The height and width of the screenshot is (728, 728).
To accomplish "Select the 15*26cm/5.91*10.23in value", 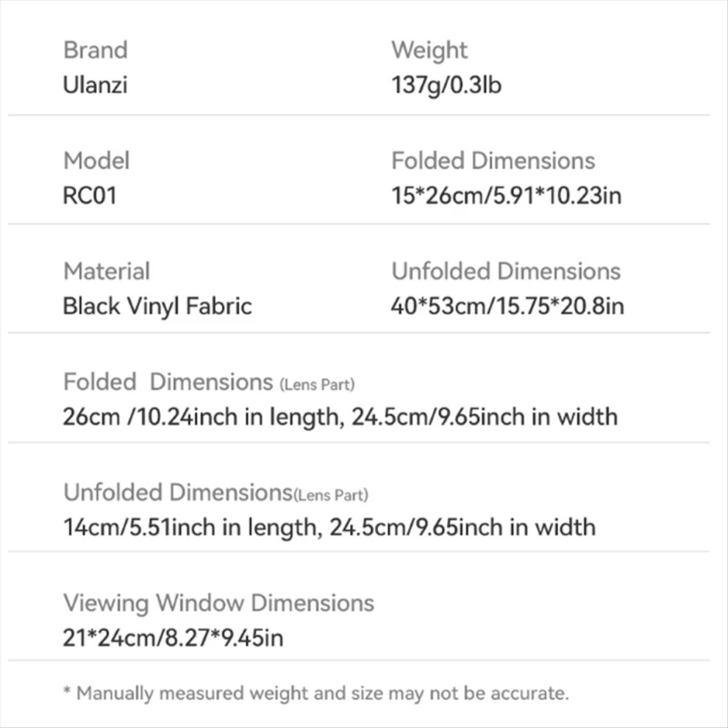I will 507,196.
